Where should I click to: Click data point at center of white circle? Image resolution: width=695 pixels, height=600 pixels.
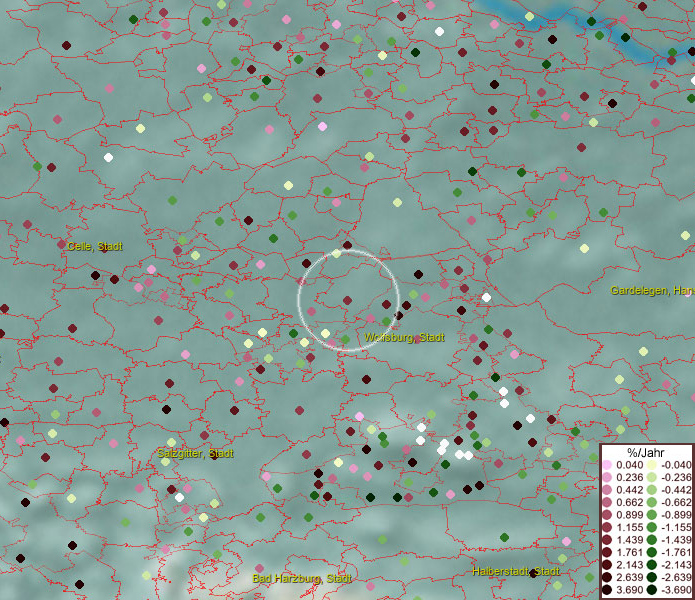click(348, 300)
